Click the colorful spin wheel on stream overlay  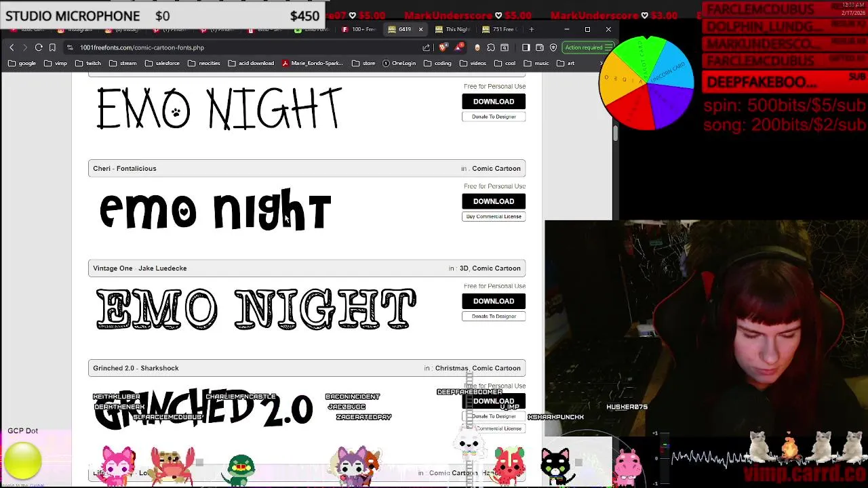[646, 83]
